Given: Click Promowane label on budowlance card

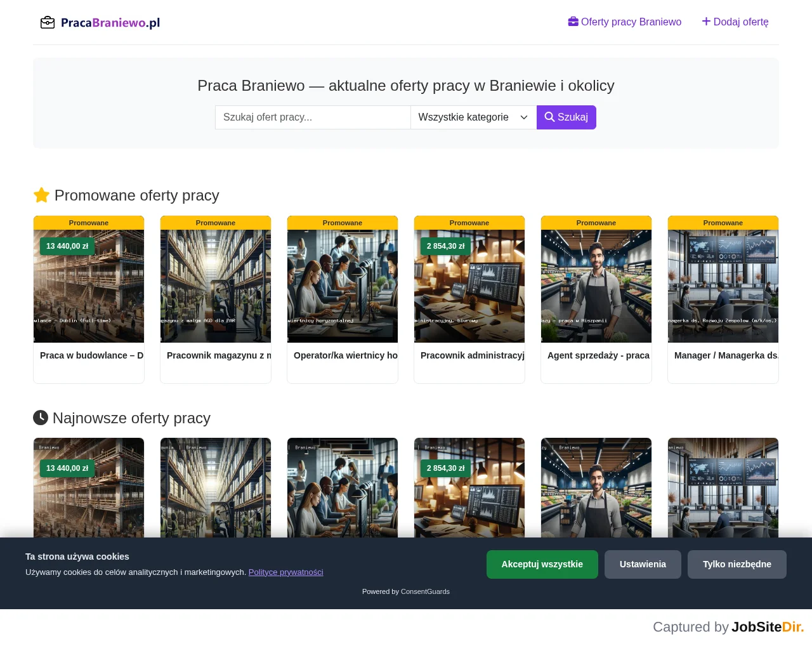Looking at the screenshot, I should pos(89,223).
